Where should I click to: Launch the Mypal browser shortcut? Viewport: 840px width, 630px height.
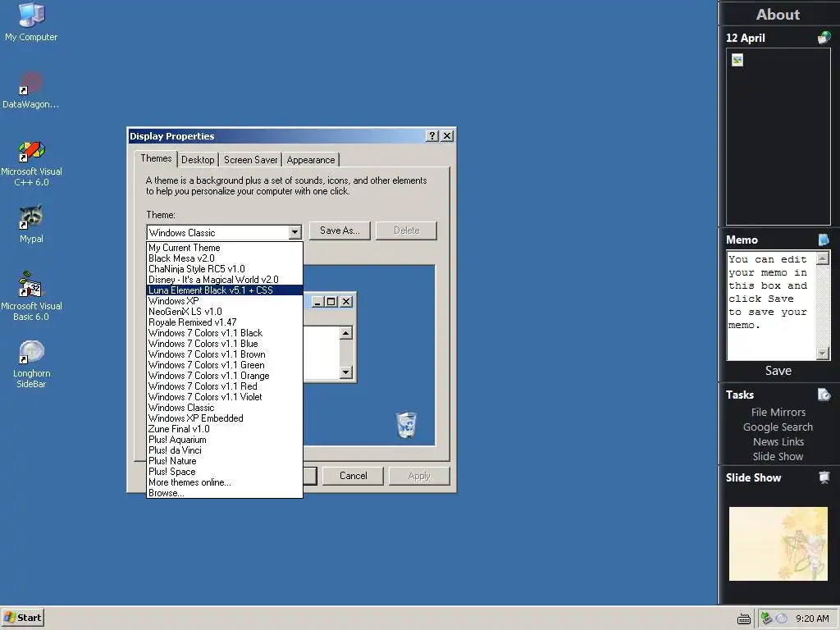[x=31, y=224]
